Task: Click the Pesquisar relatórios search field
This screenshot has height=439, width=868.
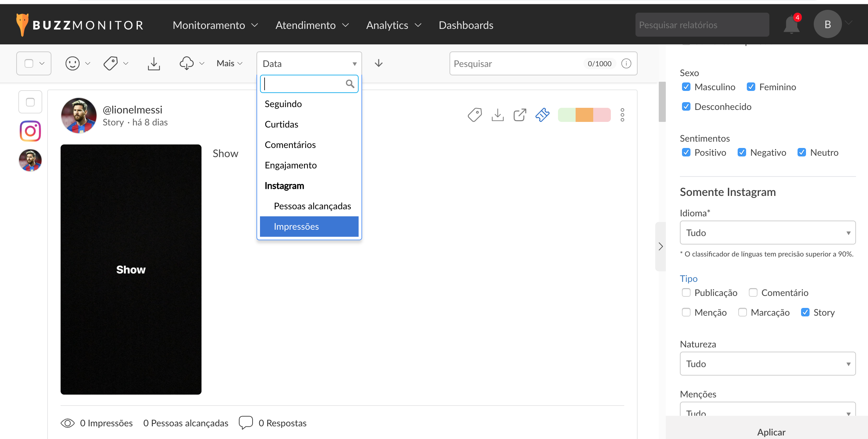Action: coord(702,25)
